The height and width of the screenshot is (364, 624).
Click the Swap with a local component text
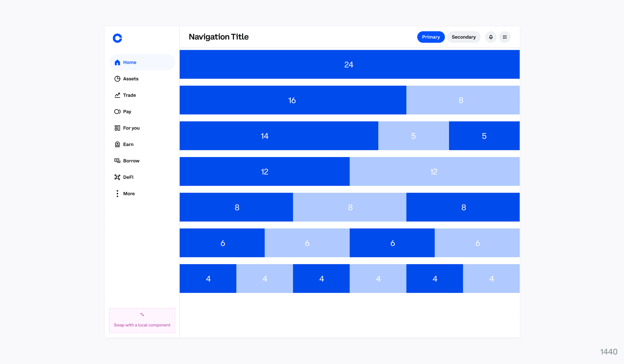tap(142, 325)
